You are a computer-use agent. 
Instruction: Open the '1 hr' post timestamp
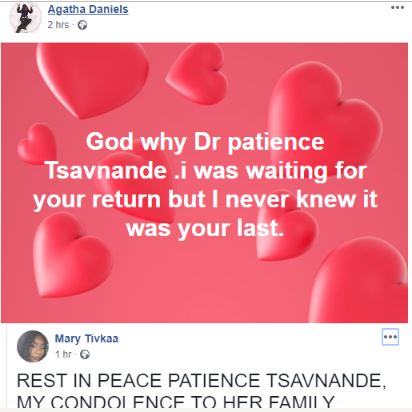click(63, 354)
